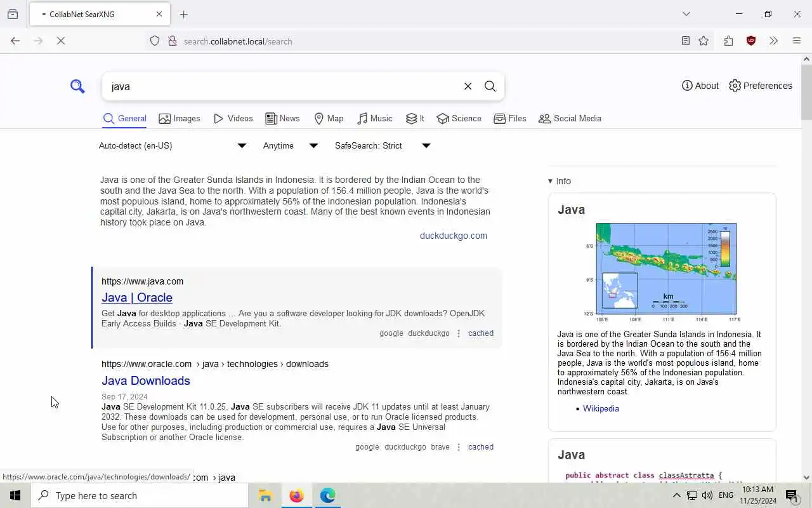Launch Microsoft Edge from taskbar
The image size is (812, 508).
(x=327, y=495)
